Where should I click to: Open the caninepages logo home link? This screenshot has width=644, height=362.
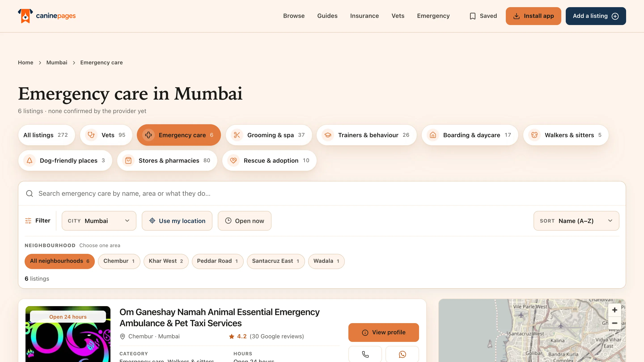(x=47, y=16)
